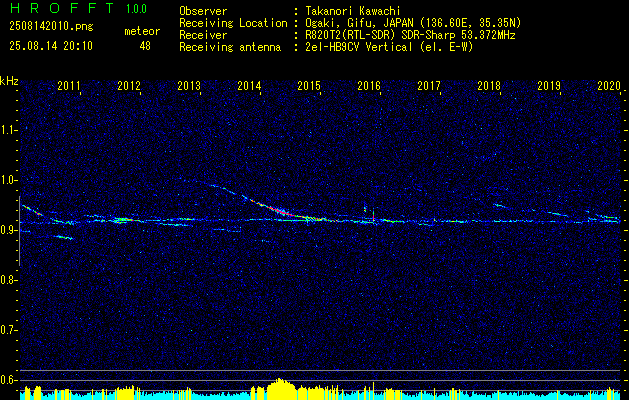Image resolution: width=629 pixels, height=400 pixels.
Task: Click the 2011 time axis marker
Action: pos(69,85)
